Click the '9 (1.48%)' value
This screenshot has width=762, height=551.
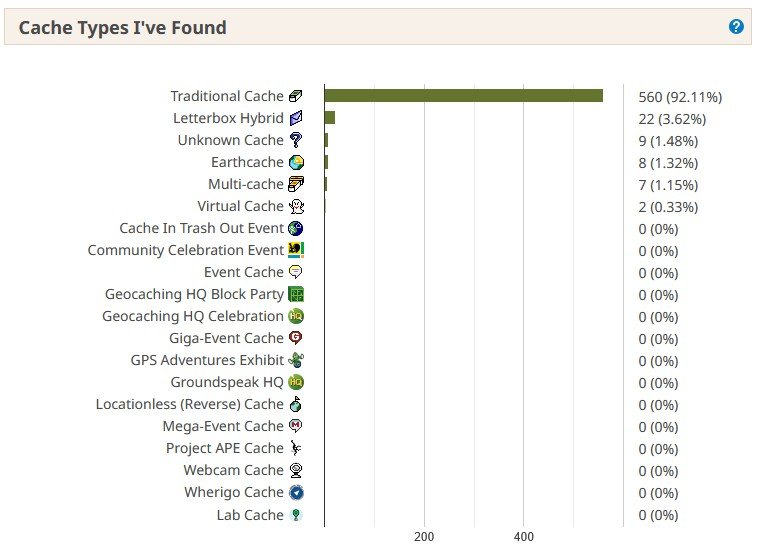pyautogui.click(x=668, y=141)
